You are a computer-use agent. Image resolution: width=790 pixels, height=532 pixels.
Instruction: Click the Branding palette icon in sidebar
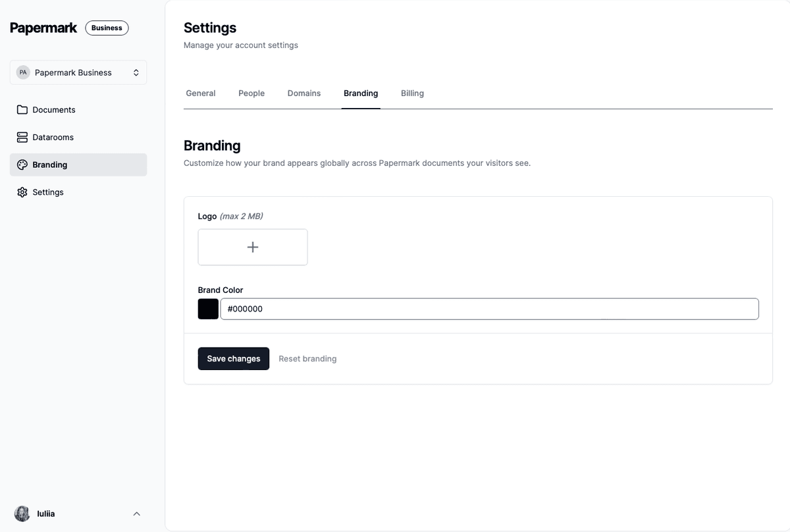pyautogui.click(x=22, y=165)
